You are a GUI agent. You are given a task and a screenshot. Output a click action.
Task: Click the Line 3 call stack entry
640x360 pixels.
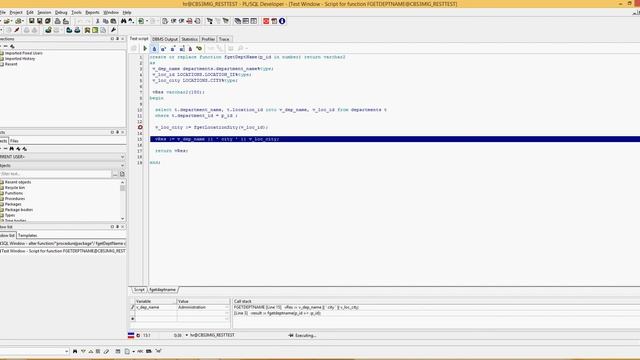(277, 313)
